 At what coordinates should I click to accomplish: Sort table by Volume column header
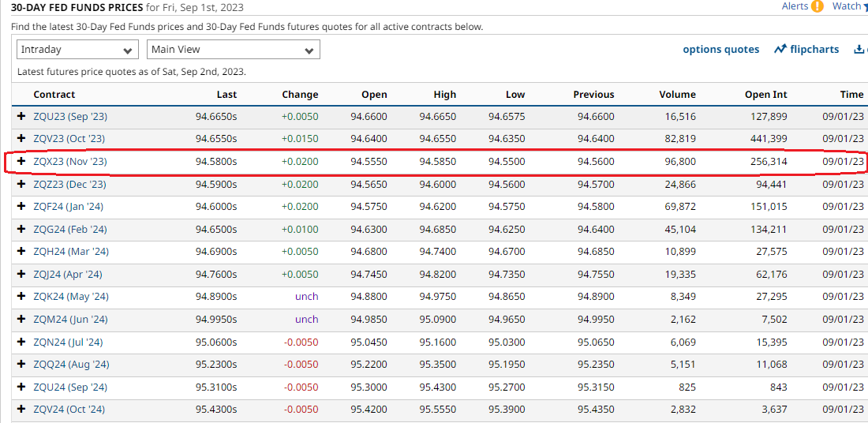tap(677, 95)
